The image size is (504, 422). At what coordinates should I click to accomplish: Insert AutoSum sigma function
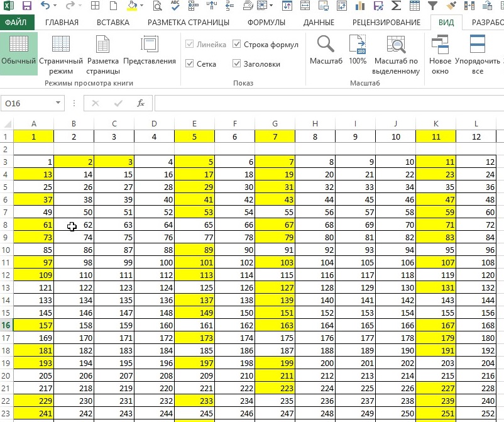tap(397, 6)
